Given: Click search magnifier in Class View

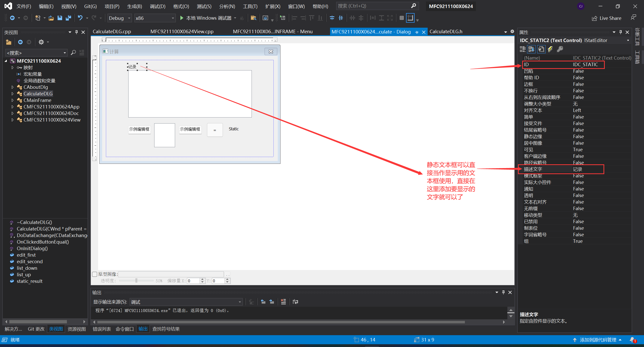Looking at the screenshot, I should (x=73, y=53).
